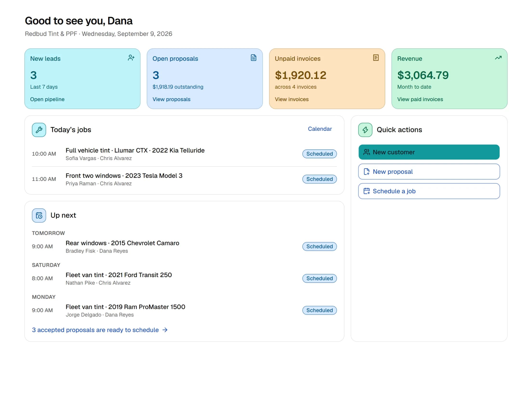The image size is (532, 399).
Task: Click the calendar-plus icon inside Schedule a job
Action: click(366, 191)
